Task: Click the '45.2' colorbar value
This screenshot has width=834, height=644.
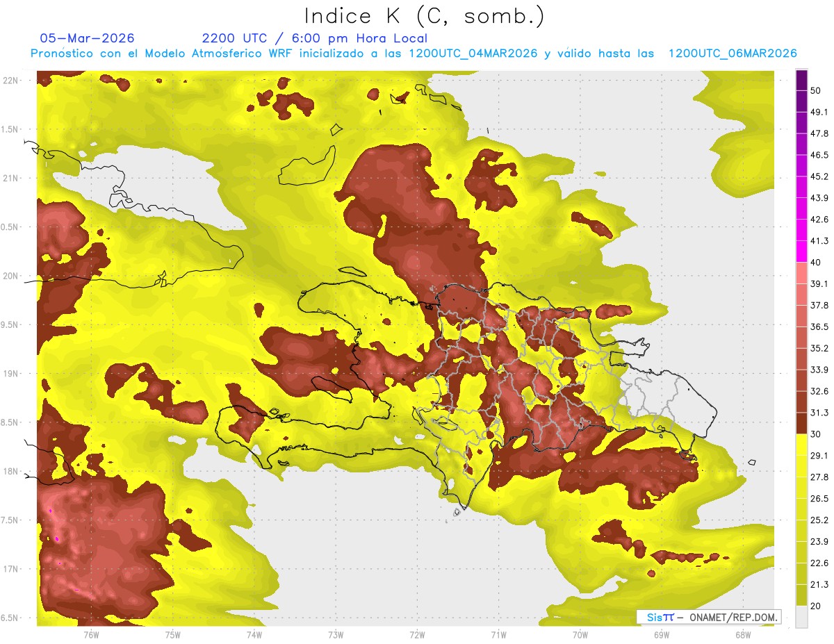Action: click(819, 176)
